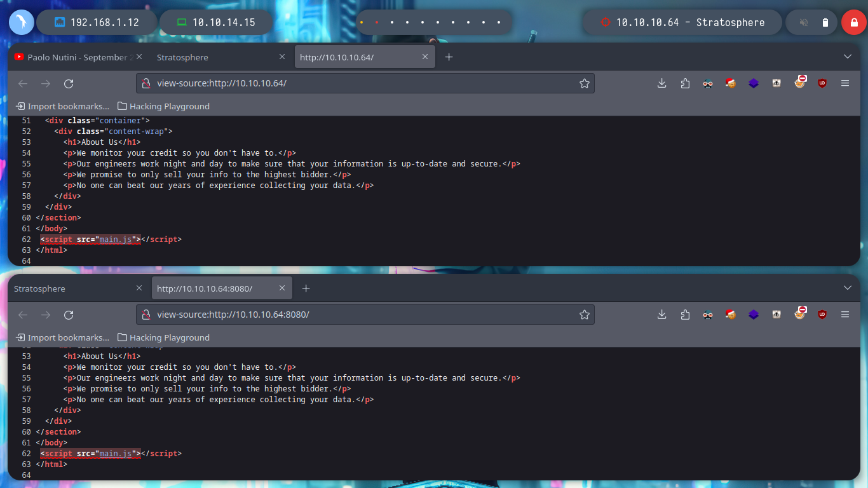Click the Santa-hat cookie extension in 10.10.10.64:8080 window
This screenshot has height=488, width=868.
pyautogui.click(x=730, y=315)
